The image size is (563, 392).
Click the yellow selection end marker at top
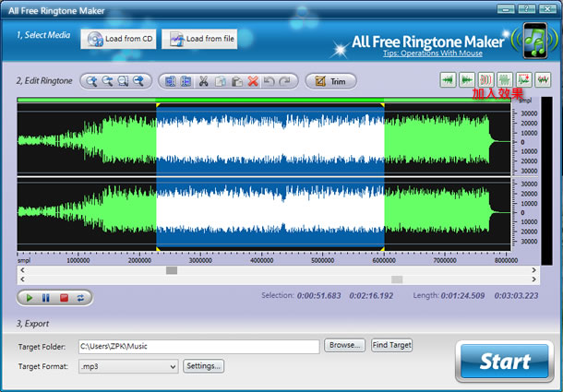coord(382,105)
